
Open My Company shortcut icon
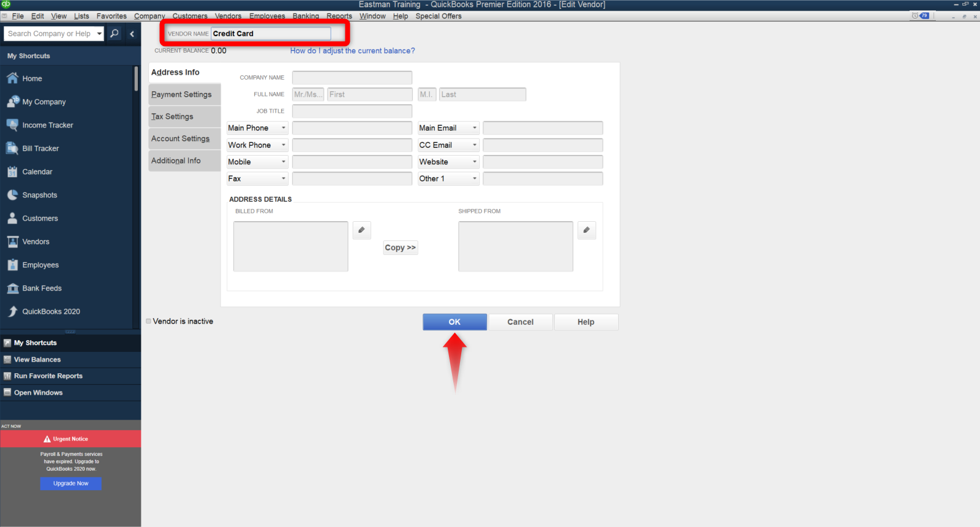click(x=12, y=102)
